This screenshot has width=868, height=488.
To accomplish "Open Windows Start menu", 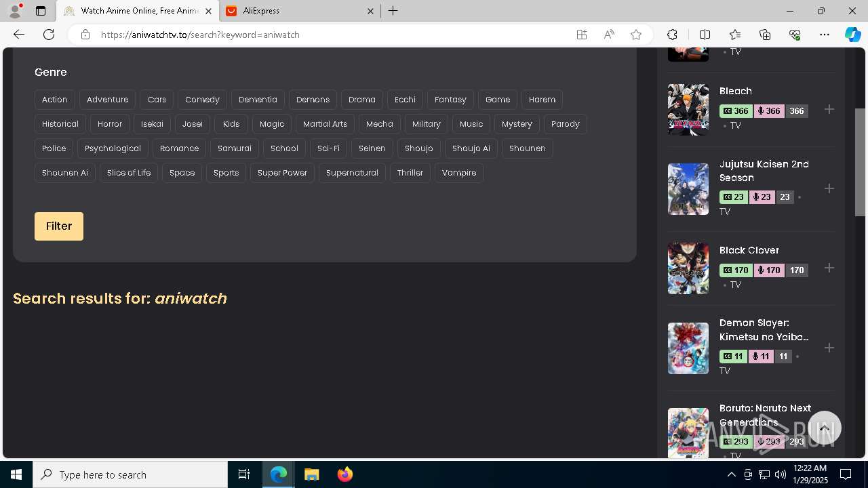I will pos(16,474).
